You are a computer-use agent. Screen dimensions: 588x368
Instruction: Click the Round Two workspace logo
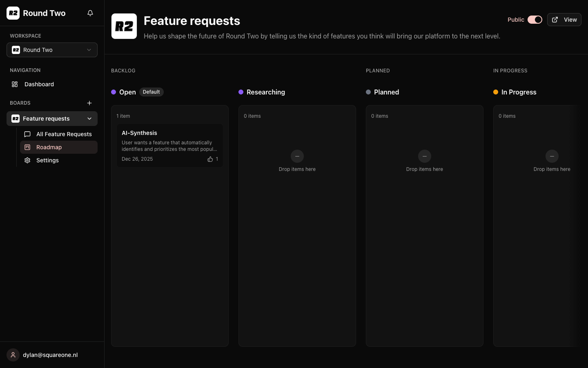coord(13,13)
